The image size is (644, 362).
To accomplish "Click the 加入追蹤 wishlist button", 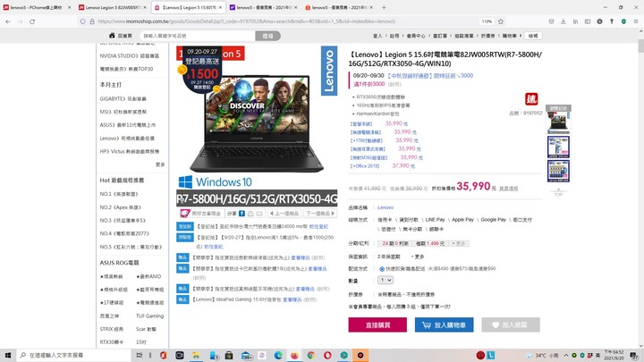I will click(511, 324).
